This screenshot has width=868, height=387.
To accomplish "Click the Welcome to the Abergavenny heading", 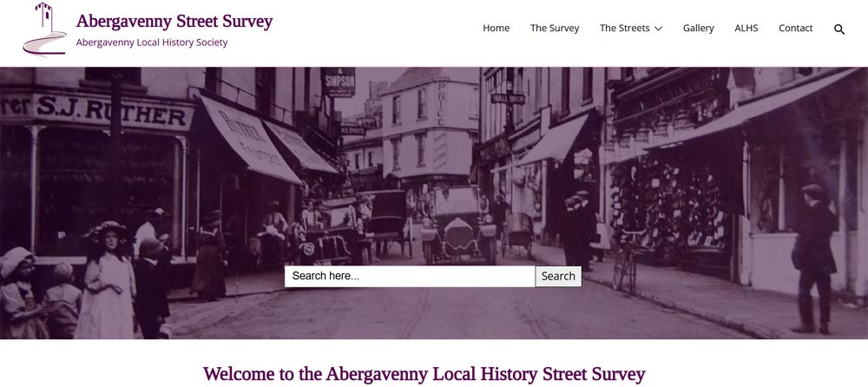I will click(x=424, y=374).
